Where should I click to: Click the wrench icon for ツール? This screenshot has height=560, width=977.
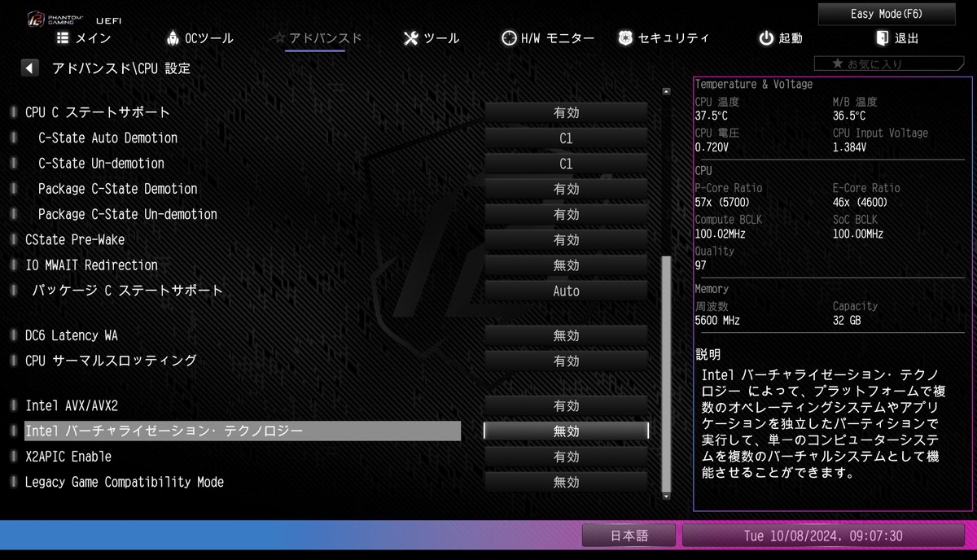click(x=411, y=38)
